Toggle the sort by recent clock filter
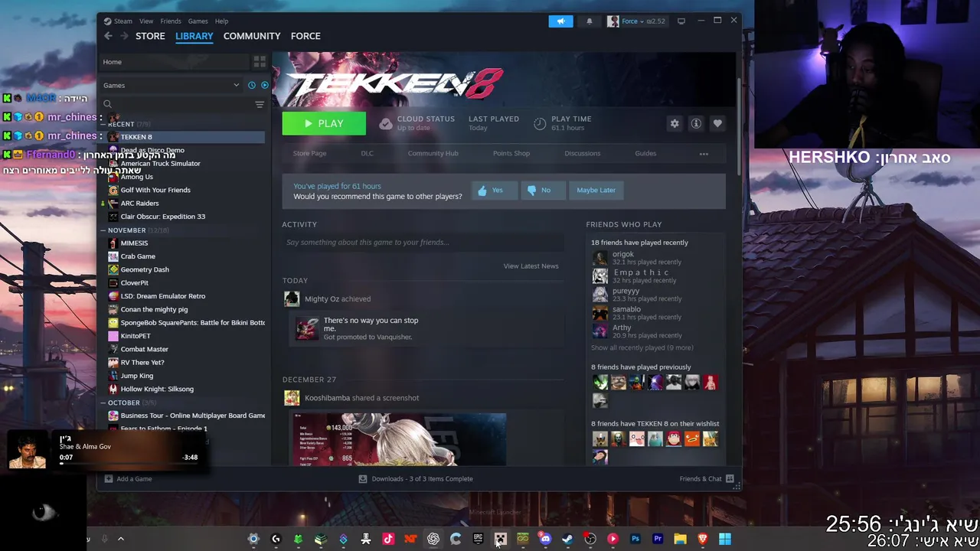 tap(251, 85)
